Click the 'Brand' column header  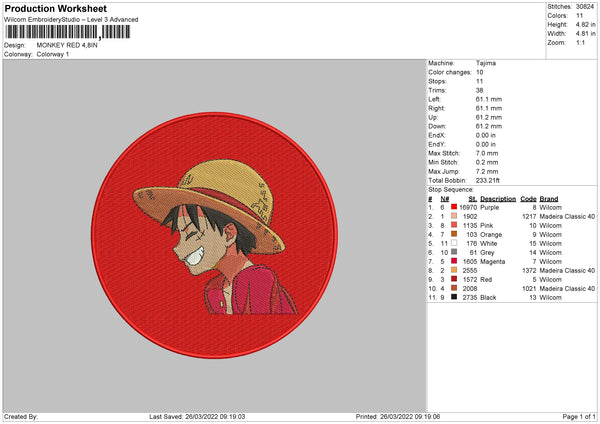coord(549,199)
